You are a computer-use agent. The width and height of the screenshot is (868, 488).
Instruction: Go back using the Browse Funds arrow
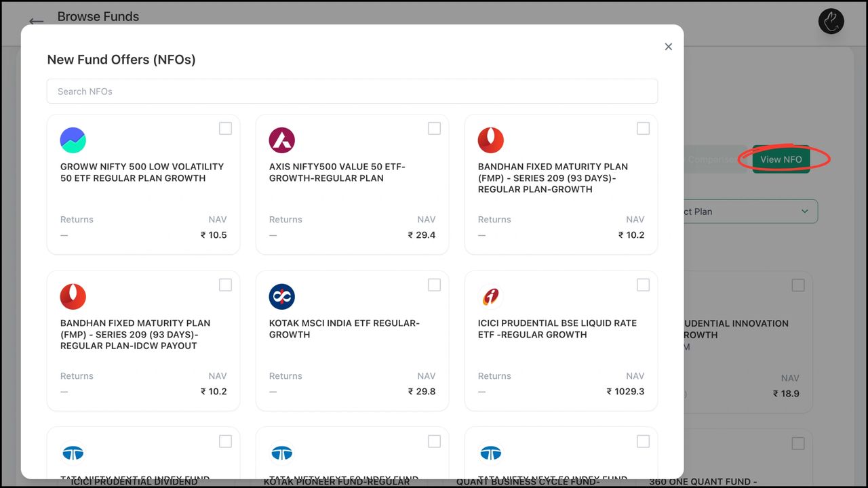click(x=37, y=22)
